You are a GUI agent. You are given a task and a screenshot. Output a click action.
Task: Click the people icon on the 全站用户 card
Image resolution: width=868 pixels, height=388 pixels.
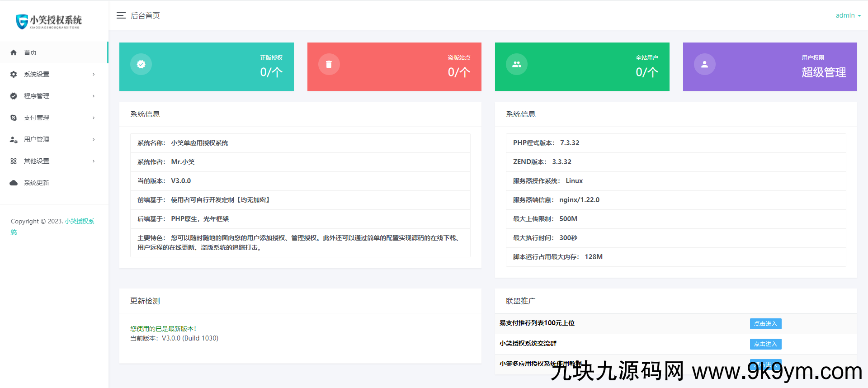tap(516, 64)
